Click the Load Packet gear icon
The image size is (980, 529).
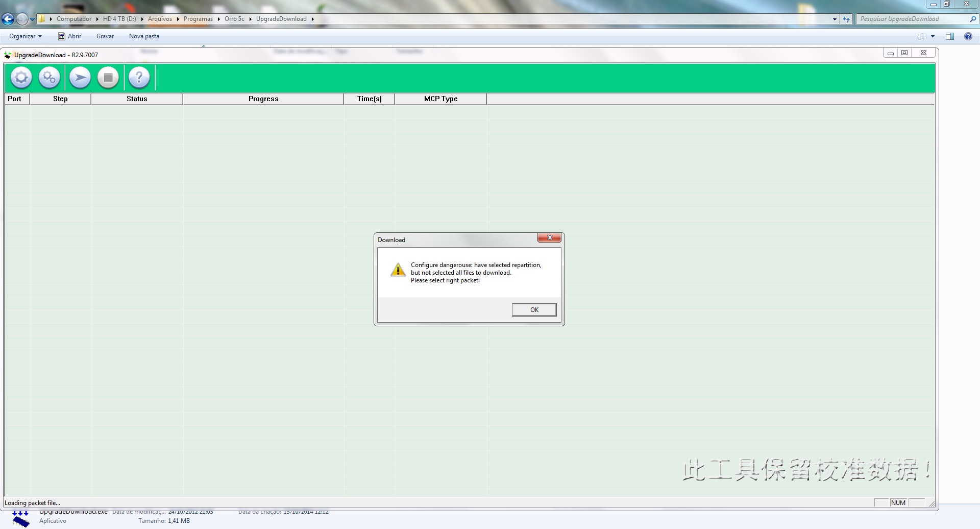pos(21,78)
